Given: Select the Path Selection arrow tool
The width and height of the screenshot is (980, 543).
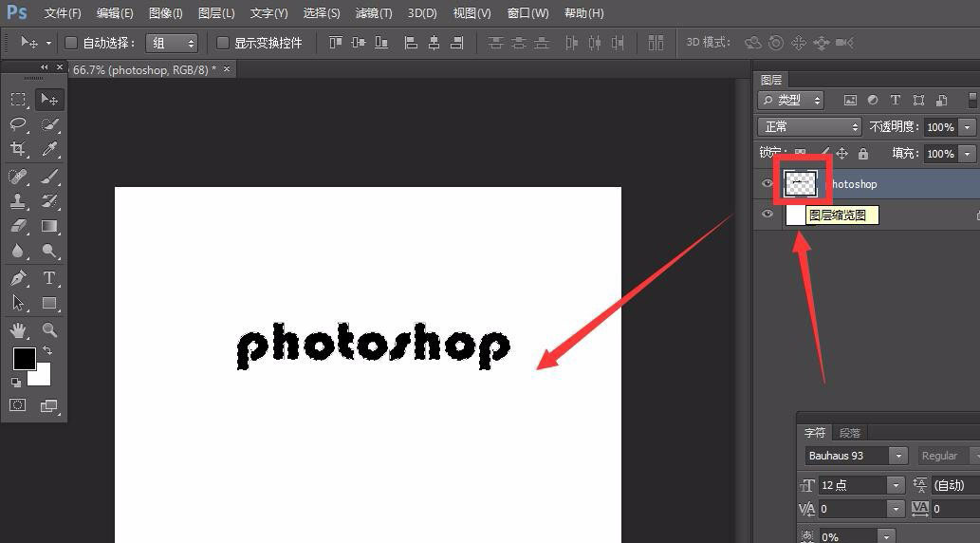Looking at the screenshot, I should 18,303.
